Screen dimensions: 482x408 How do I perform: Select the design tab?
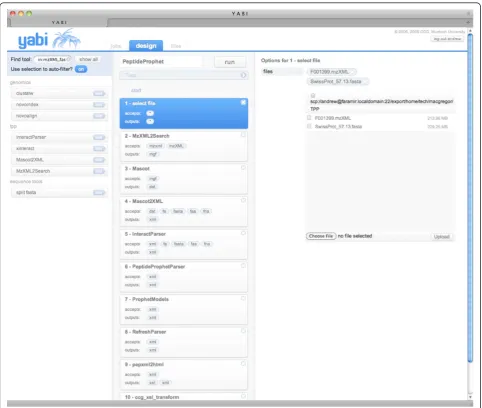tap(146, 46)
